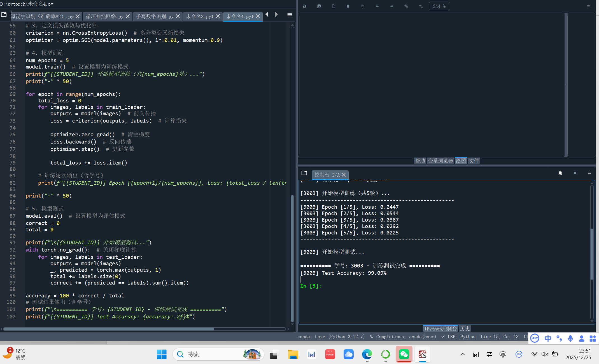Image resolution: width=599 pixels, height=364 pixels.
Task: Open plots pane hamburger options menu
Action: 589,6
